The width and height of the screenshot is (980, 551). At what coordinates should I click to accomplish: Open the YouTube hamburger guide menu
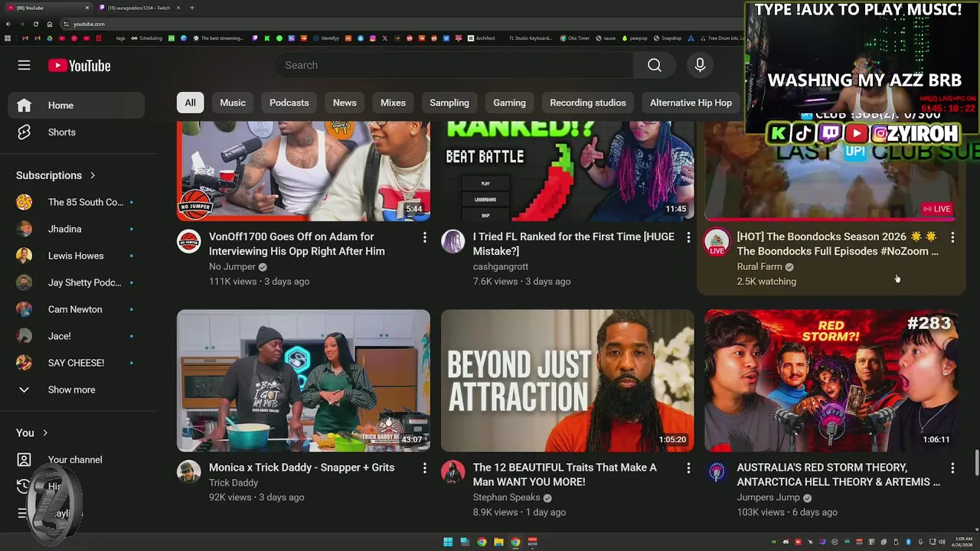24,66
